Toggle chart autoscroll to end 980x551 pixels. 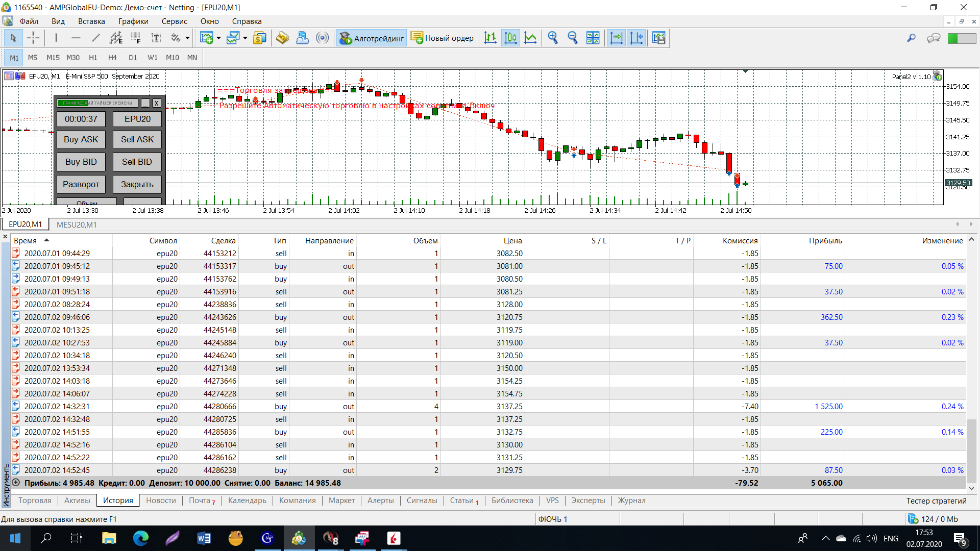[x=617, y=38]
